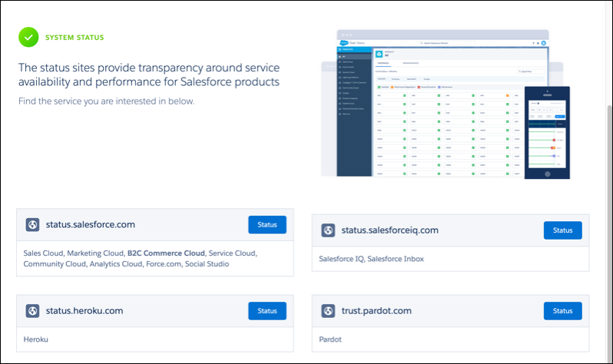Click the Pardot description text

coord(330,339)
